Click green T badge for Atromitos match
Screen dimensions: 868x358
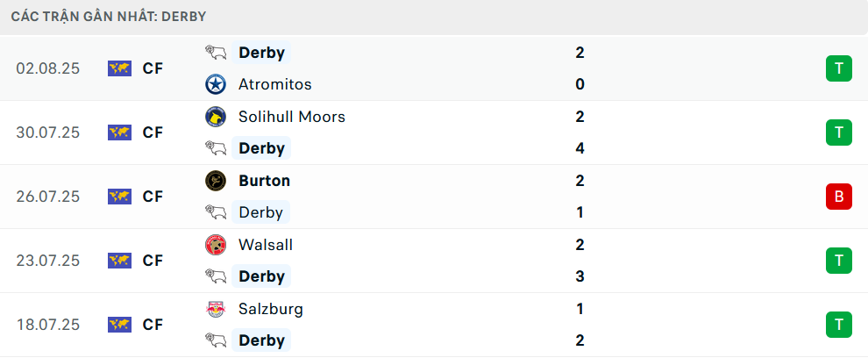point(839,68)
